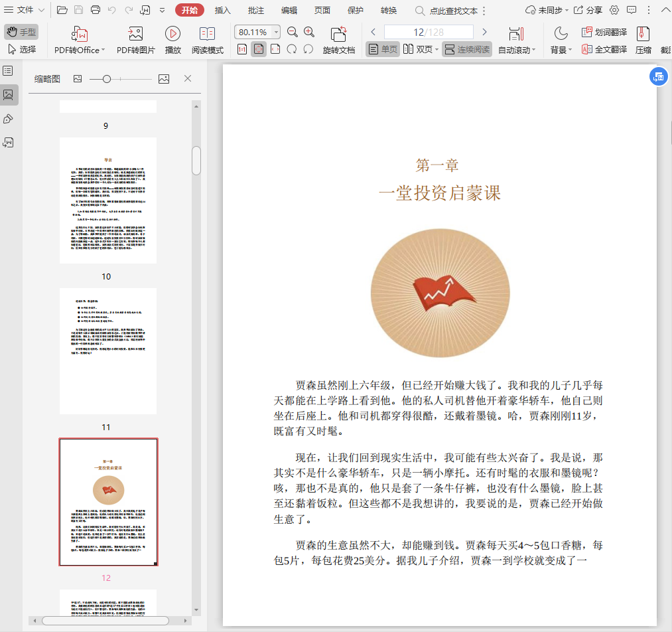Screen dimensions: 672x632
Task: Click the actual size 1:1 icon
Action: (x=242, y=49)
